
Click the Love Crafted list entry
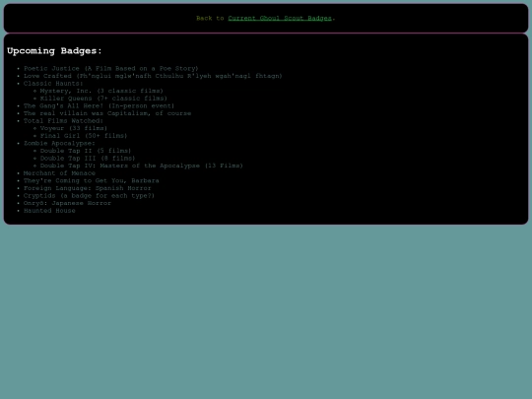[153, 76]
